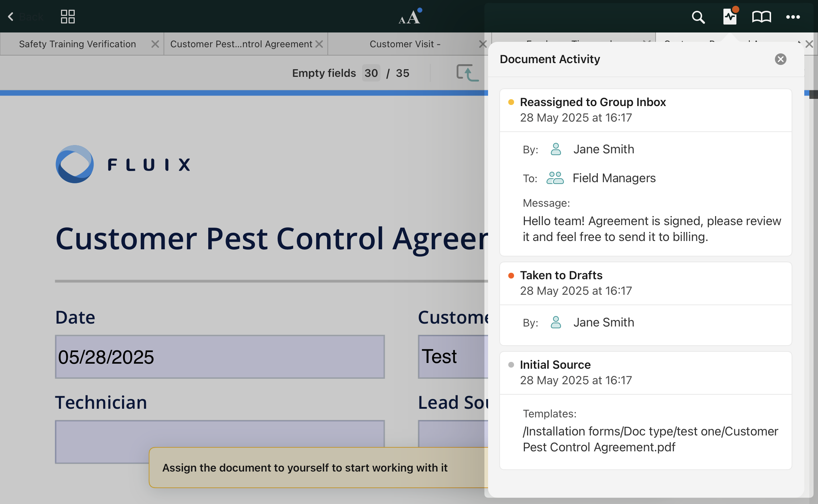Open the three-dots more menu
Screen dimensions: 818x504
[x=793, y=17]
